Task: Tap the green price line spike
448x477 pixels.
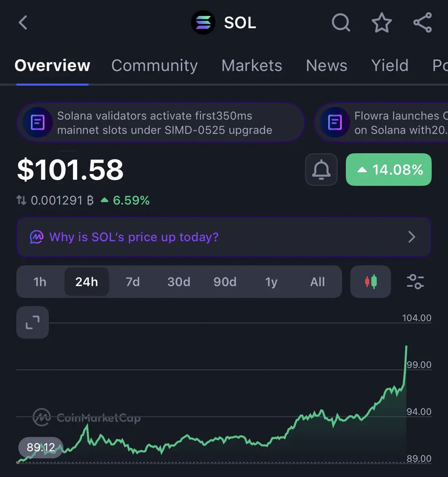Action: pyautogui.click(x=406, y=364)
